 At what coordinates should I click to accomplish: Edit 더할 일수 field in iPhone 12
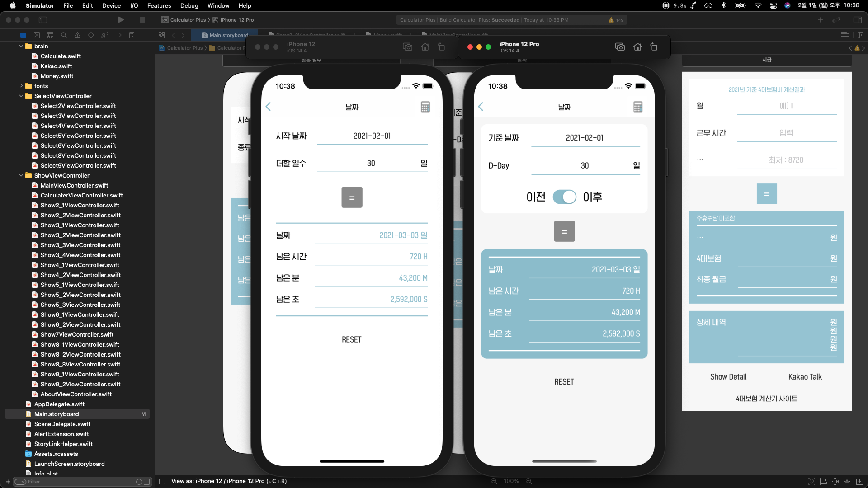[371, 164]
